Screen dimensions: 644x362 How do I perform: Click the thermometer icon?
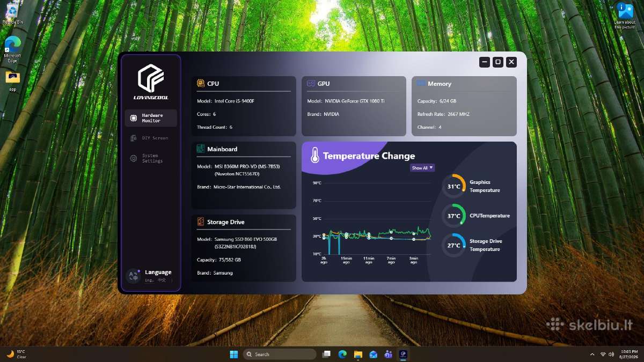(x=314, y=156)
